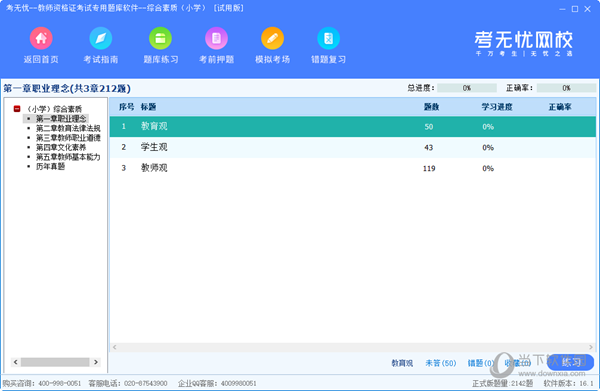Screen dimensions: 600x391
Task: Select 历年真题 in the tree
Action: [51, 166]
